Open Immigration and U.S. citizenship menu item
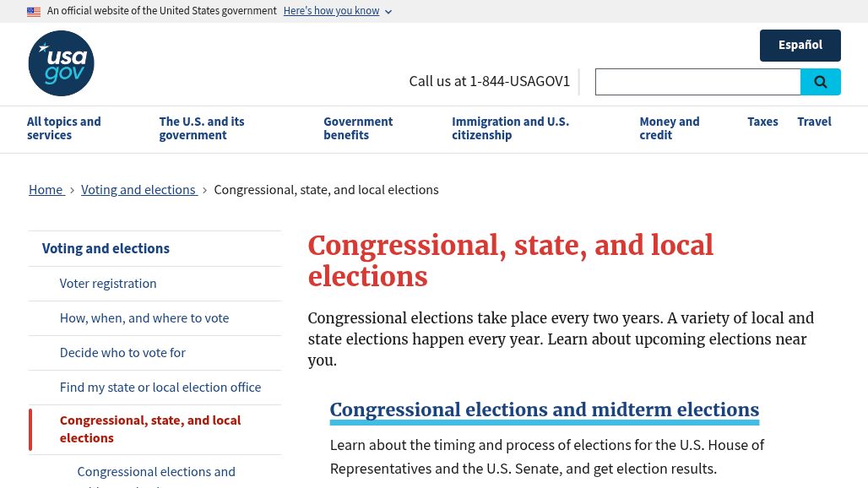868x488 pixels. [x=510, y=128]
